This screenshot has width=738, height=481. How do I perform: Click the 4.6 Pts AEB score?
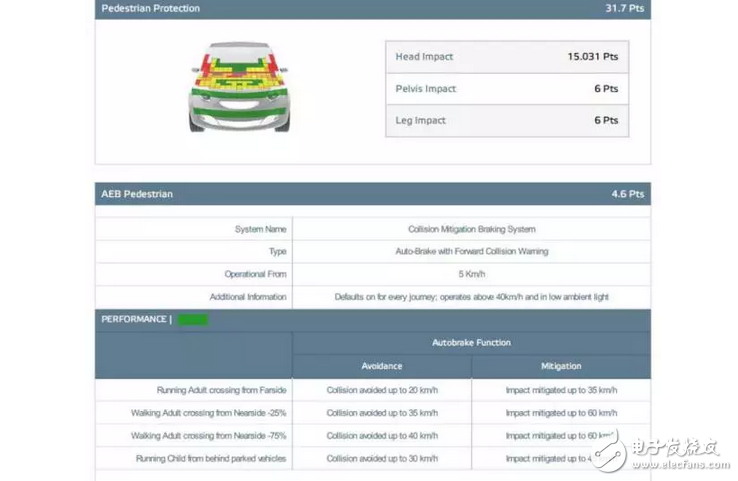pos(628,194)
